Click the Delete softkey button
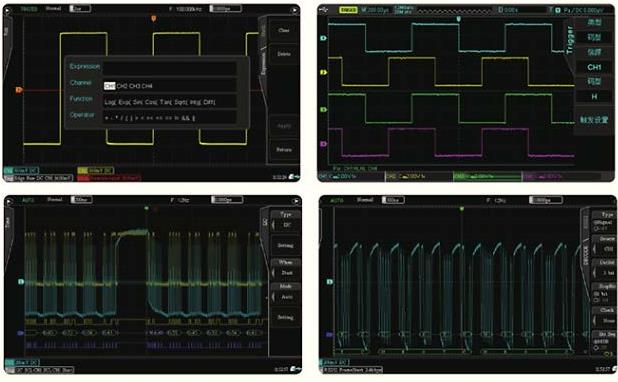Viewport: 618px width, 382px height. (x=284, y=54)
